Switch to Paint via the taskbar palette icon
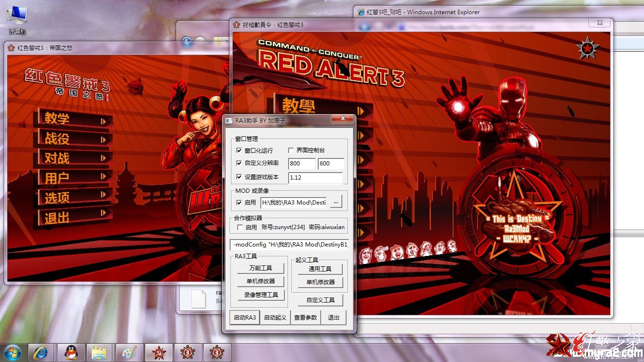The width and height of the screenshot is (644, 362). [128, 353]
